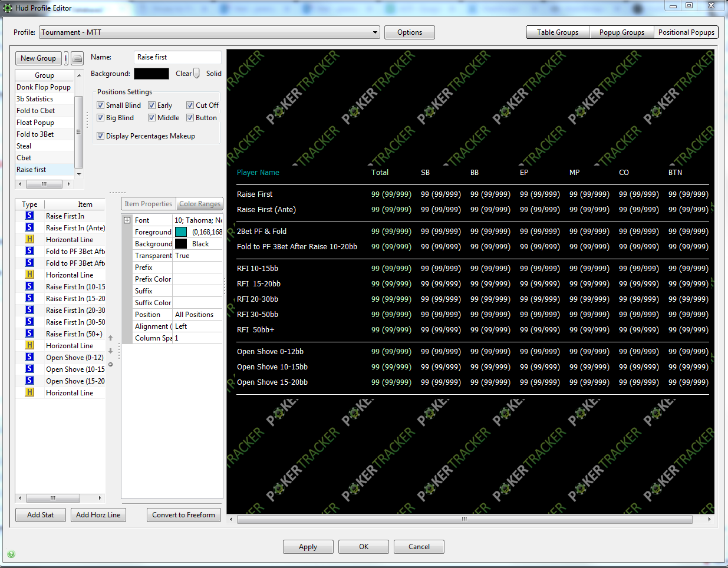Image resolution: width=728 pixels, height=568 pixels.
Task: Click the S icon for Open Shove (10-15
Action: (x=29, y=369)
